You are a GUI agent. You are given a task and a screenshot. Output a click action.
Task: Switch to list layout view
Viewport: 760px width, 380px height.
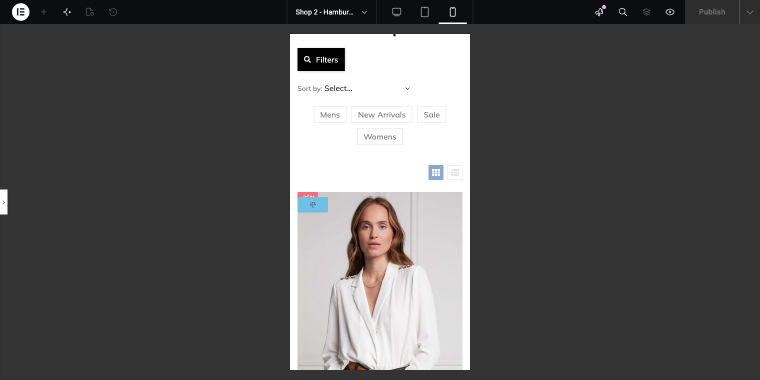[455, 173]
